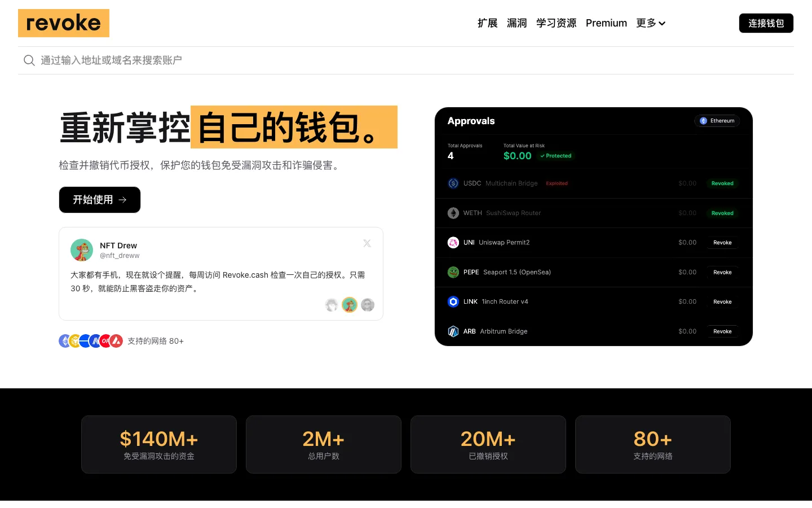Click the Multichain Bridge spender text

pos(511,183)
